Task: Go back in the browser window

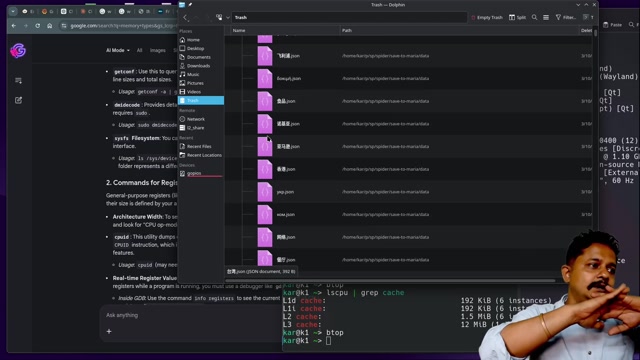Action: [14, 26]
